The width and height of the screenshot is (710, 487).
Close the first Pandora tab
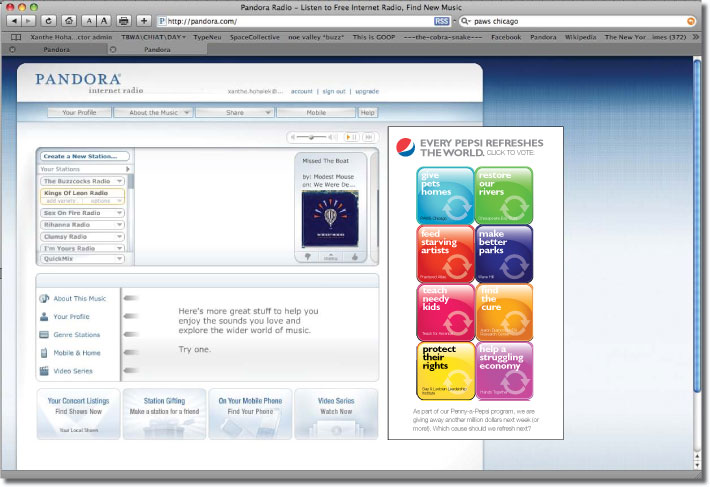(x=12, y=50)
